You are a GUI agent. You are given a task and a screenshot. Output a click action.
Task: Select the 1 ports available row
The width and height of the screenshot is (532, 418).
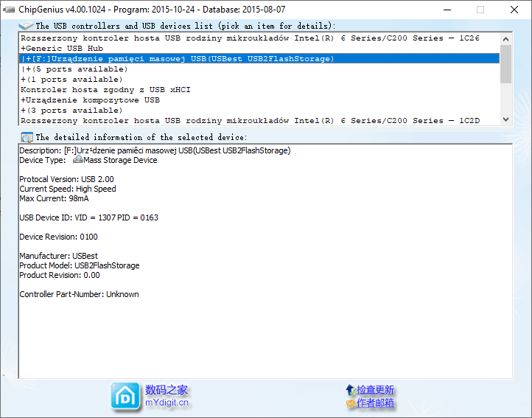point(259,79)
